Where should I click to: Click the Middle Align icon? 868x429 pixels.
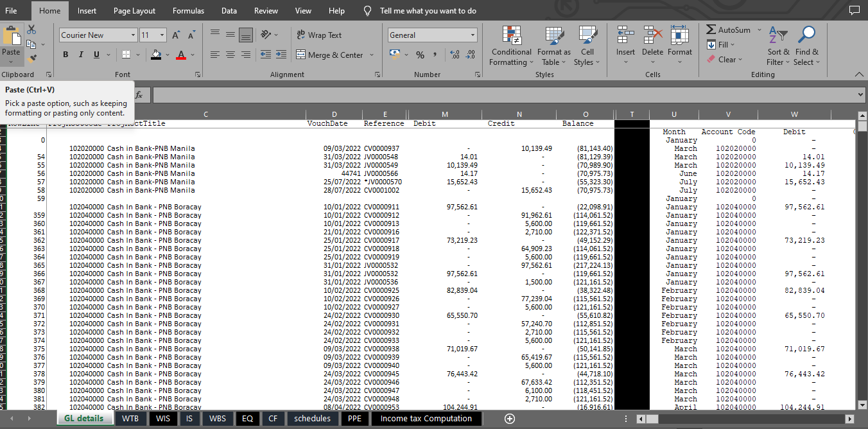click(x=230, y=34)
